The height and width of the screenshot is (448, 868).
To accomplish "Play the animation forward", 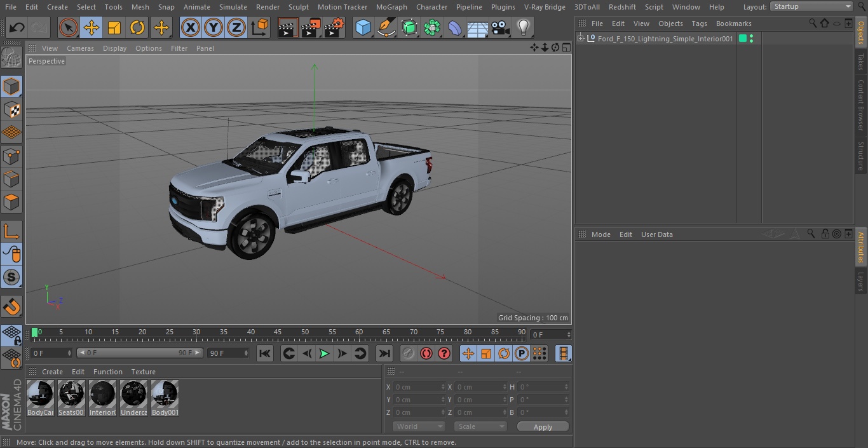I will [x=324, y=353].
